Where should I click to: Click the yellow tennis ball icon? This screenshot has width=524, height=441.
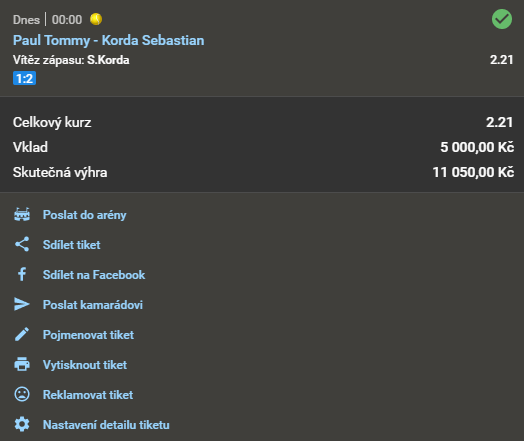(x=96, y=19)
